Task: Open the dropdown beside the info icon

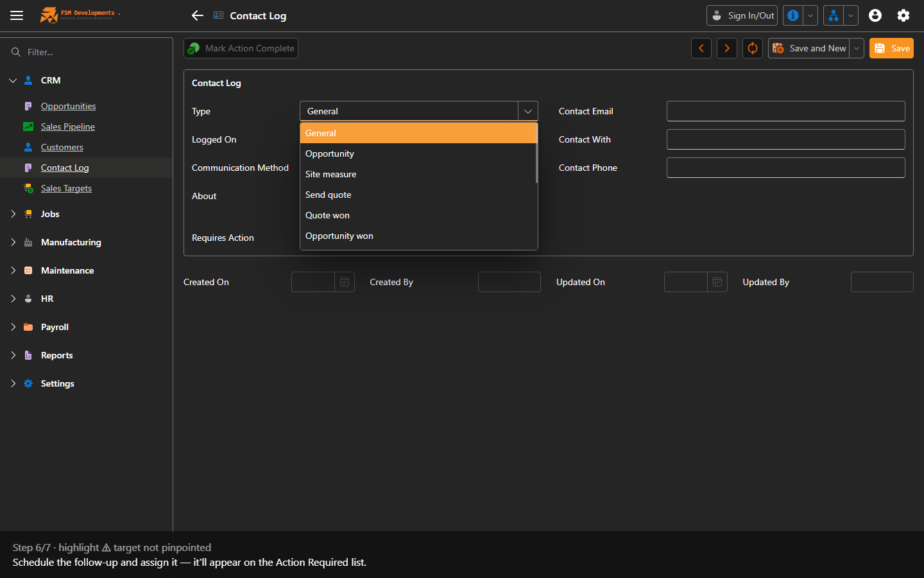Action: pyautogui.click(x=810, y=15)
